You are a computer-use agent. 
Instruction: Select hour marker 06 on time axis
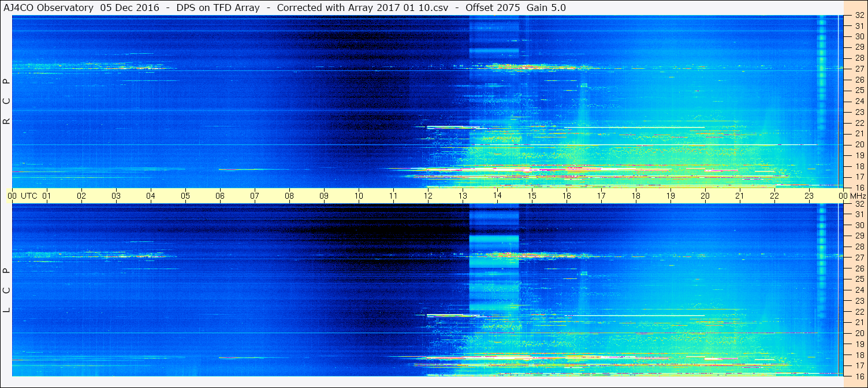(x=220, y=196)
